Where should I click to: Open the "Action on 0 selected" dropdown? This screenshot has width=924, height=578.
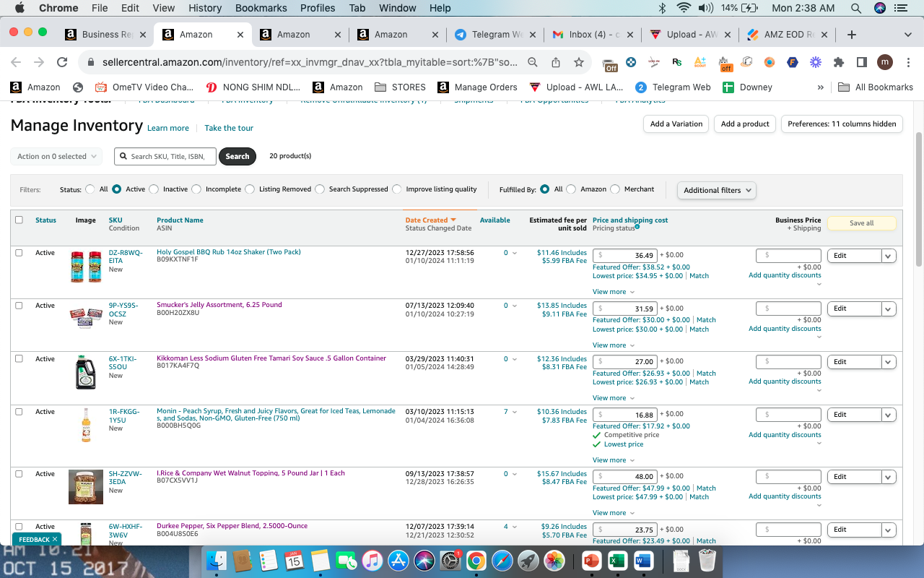56,156
